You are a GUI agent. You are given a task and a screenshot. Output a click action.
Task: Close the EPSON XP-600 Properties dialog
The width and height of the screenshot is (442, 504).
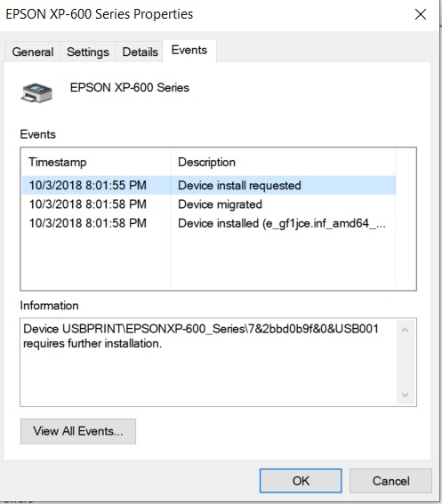[x=421, y=14]
